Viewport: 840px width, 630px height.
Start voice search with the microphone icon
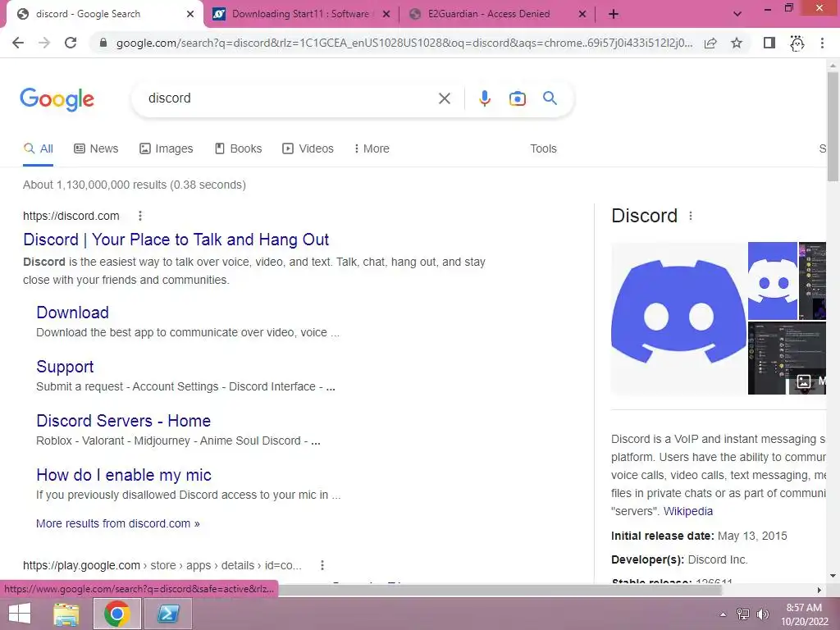(x=484, y=98)
